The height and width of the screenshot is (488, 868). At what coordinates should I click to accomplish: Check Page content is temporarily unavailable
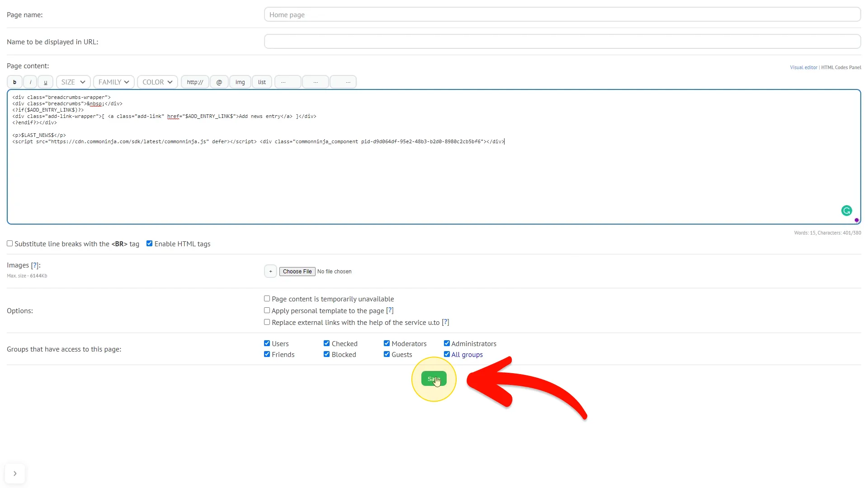(267, 299)
